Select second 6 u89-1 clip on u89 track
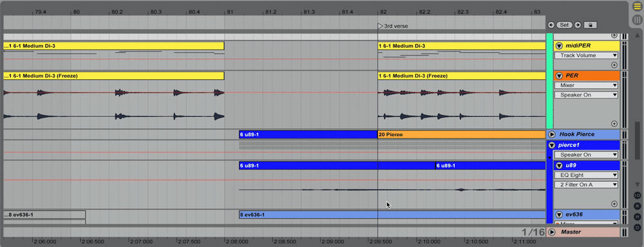This screenshot has height=247, width=644. [490, 166]
